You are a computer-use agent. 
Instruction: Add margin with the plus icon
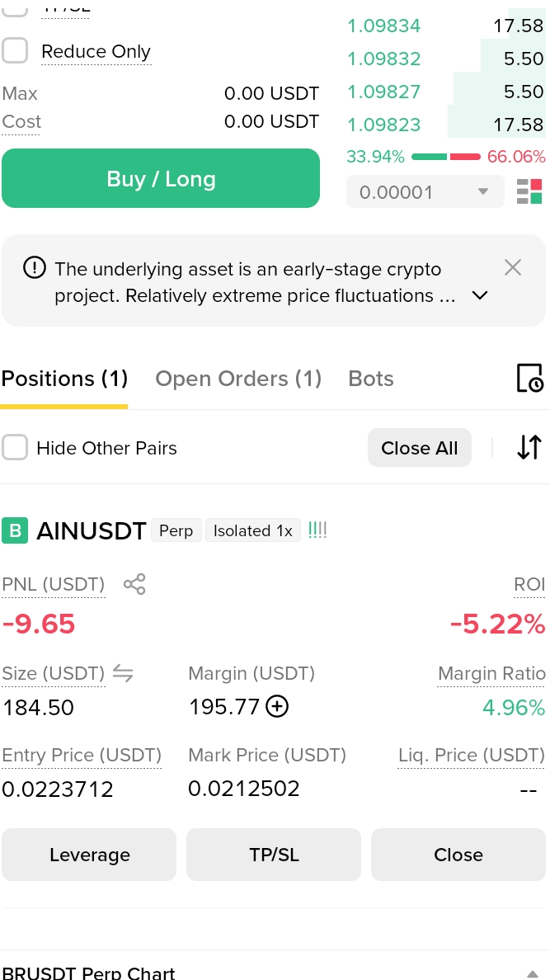(x=277, y=707)
